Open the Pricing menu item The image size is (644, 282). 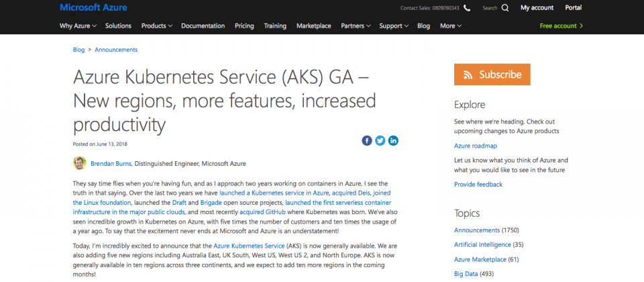pos(244,26)
